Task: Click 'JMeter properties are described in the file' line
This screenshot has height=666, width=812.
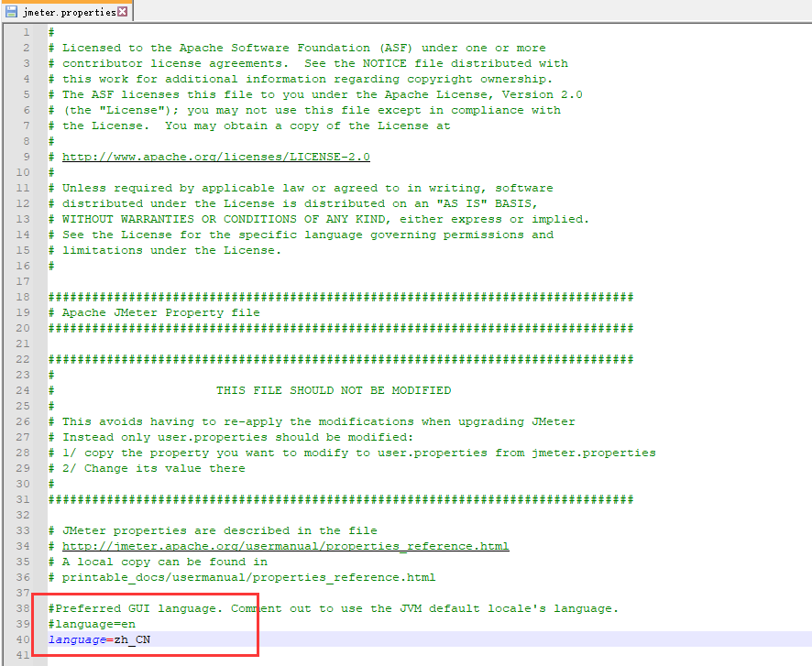Action: coord(213,531)
